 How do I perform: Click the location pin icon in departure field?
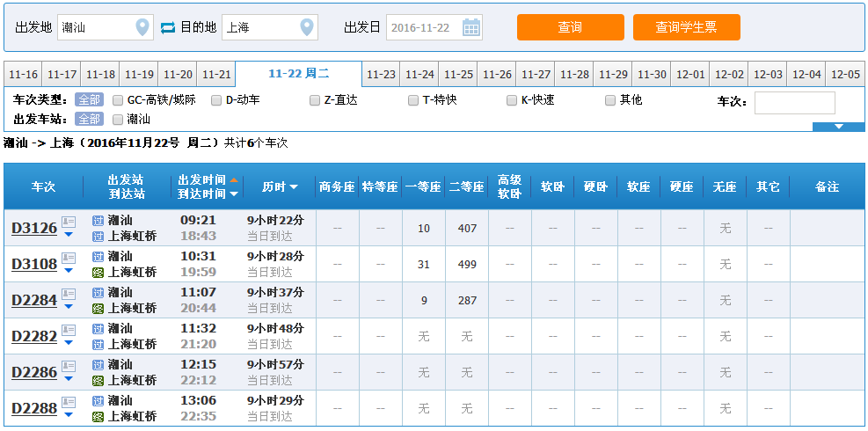point(142,27)
